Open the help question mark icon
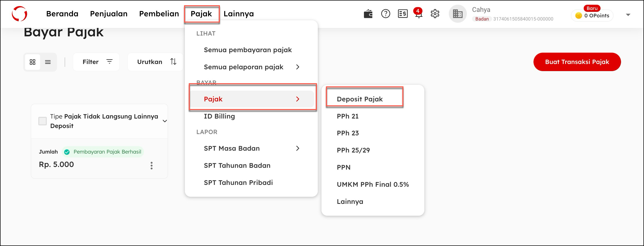Viewport: 644px width, 246px height. tap(386, 14)
